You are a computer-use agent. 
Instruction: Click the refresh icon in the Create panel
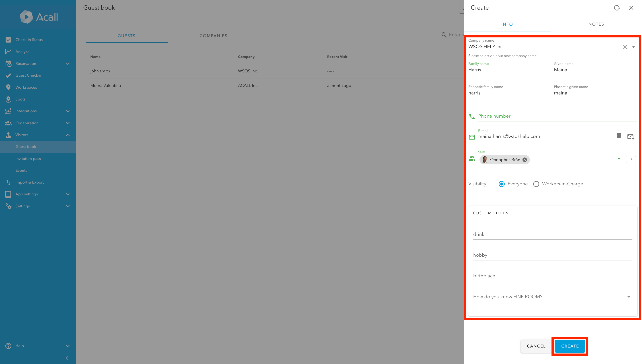617,8
